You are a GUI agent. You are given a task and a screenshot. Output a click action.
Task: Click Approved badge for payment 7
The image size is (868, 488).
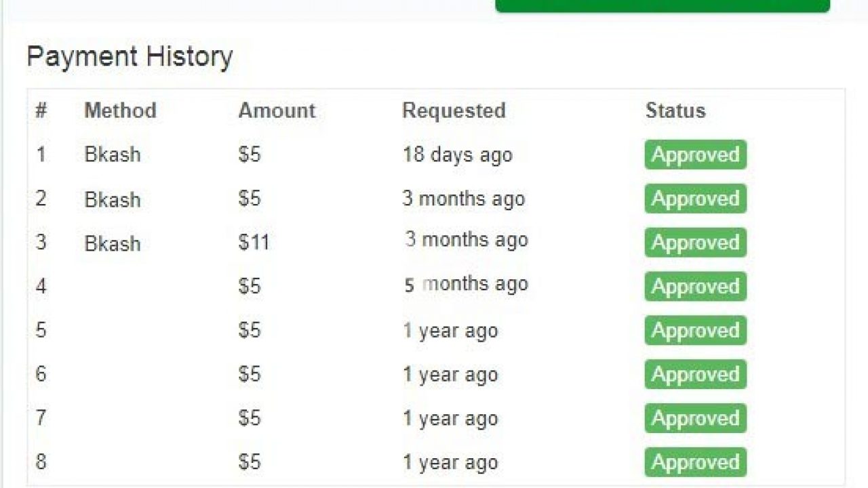click(695, 418)
